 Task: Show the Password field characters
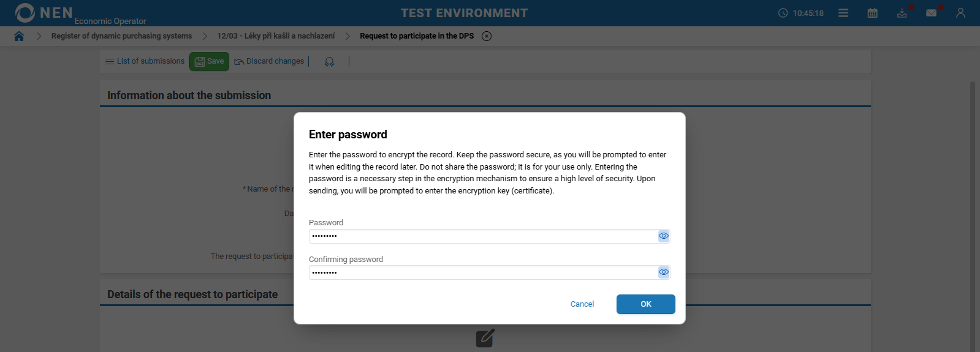[663, 236]
